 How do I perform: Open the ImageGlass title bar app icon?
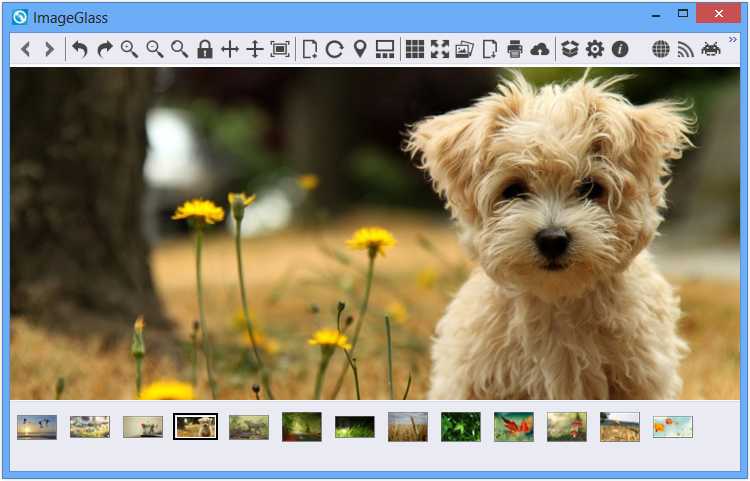coord(20,17)
